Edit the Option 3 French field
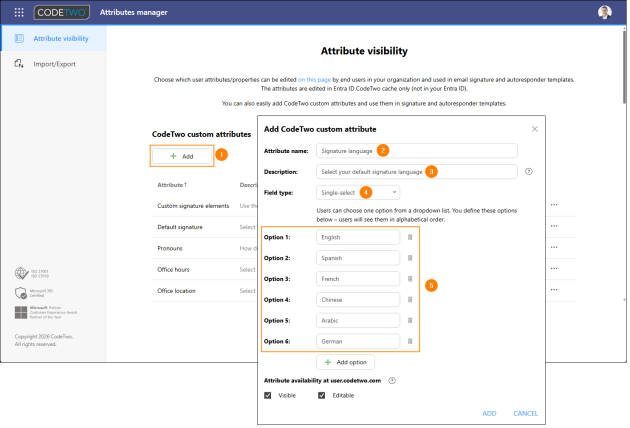 pos(358,279)
